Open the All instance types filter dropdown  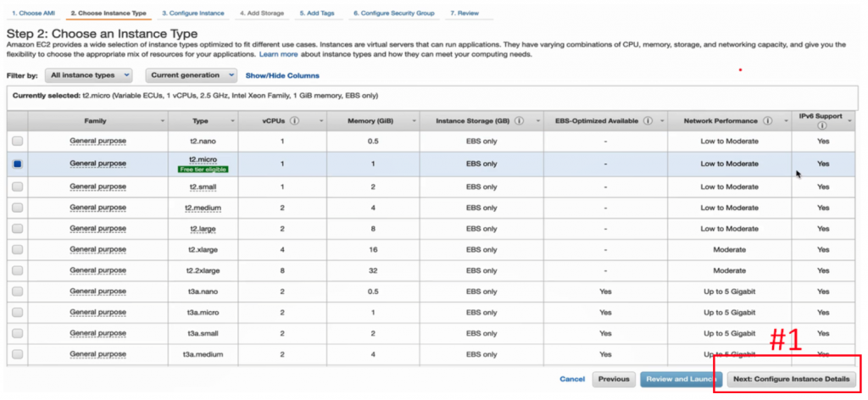coord(89,75)
